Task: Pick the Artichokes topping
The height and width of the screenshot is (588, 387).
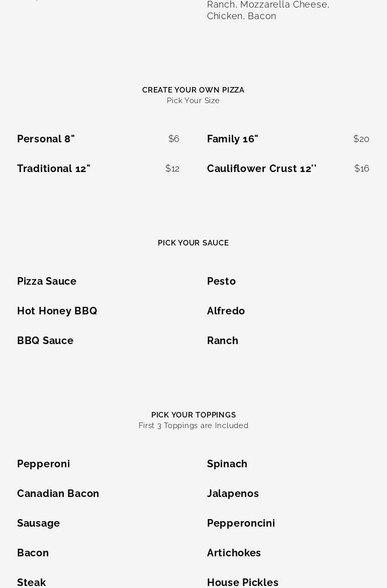Action: [234, 553]
